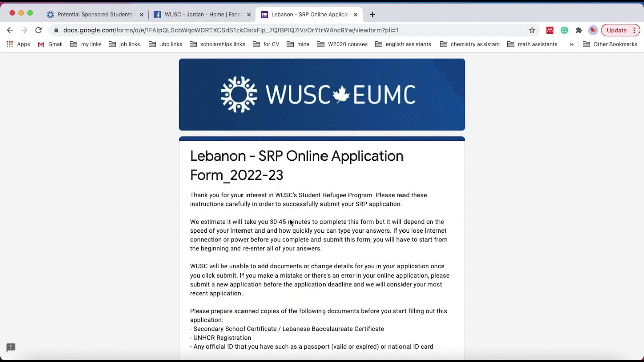Click the form title 'Lebanon - SRP Online Application Form_2022-23'
The height and width of the screenshot is (362, 644).
pos(297,165)
